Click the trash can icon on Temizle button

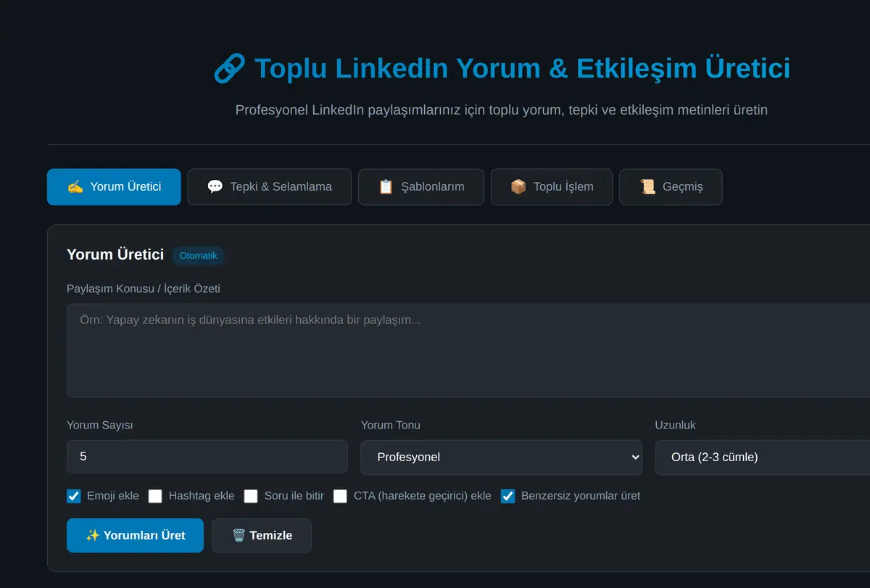[x=239, y=536]
